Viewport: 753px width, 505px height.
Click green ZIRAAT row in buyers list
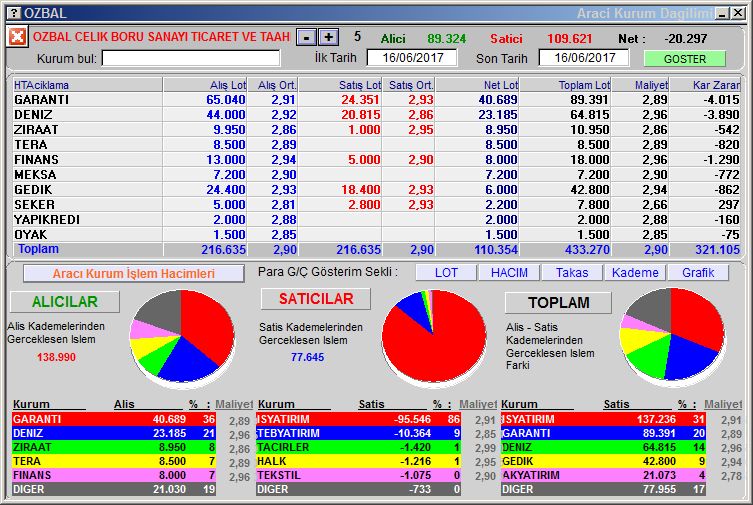(x=114, y=447)
